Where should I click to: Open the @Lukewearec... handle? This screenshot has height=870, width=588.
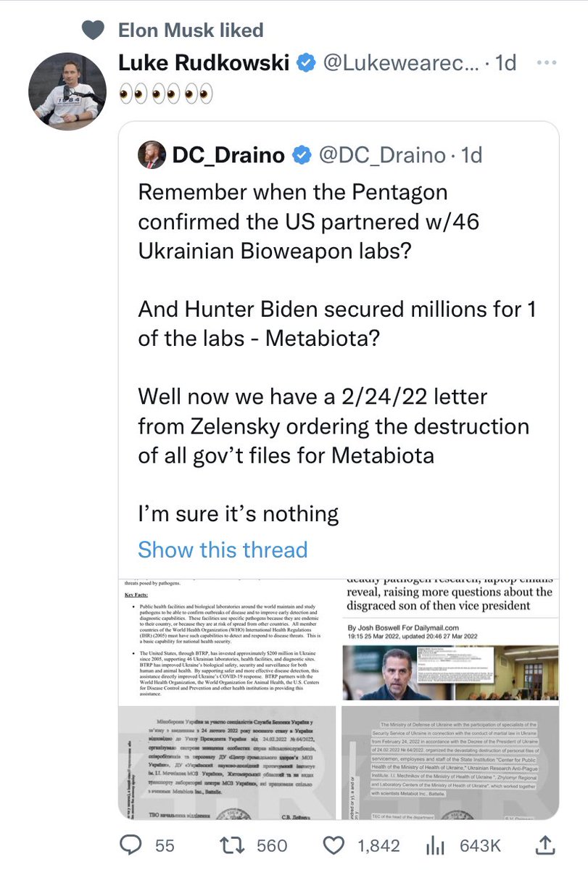(399, 63)
